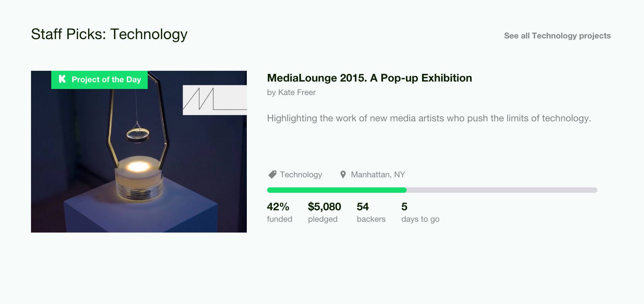The height and width of the screenshot is (304, 644).
Task: Click the Staff Picks: Technology heading
Action: pyautogui.click(x=109, y=34)
